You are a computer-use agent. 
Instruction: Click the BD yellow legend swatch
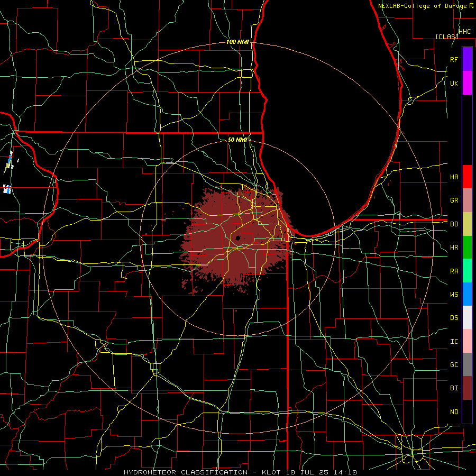(x=467, y=224)
